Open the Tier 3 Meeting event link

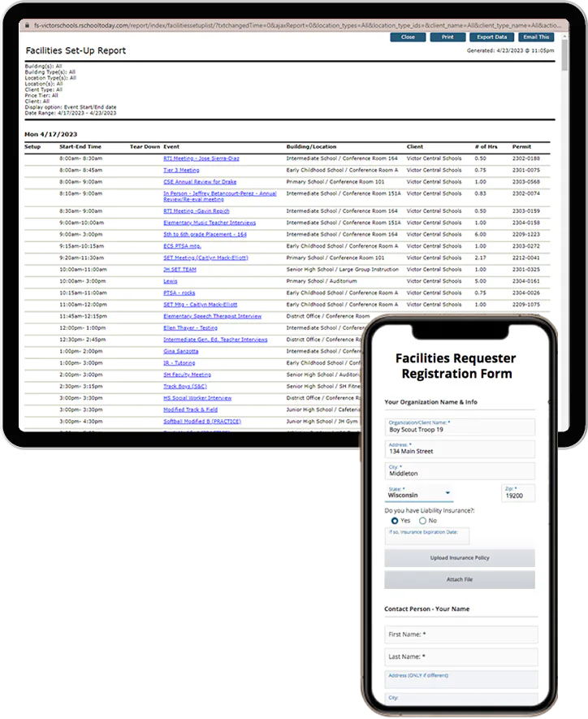point(181,170)
